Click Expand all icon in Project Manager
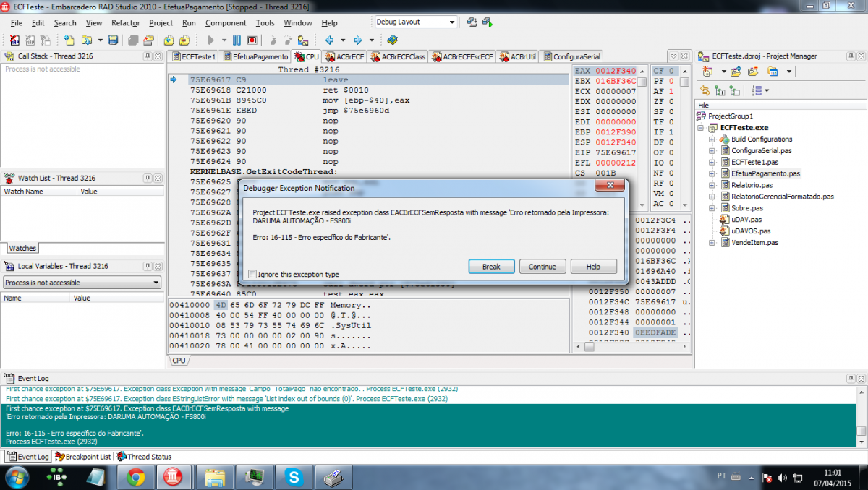The width and height of the screenshot is (868, 490). (720, 90)
